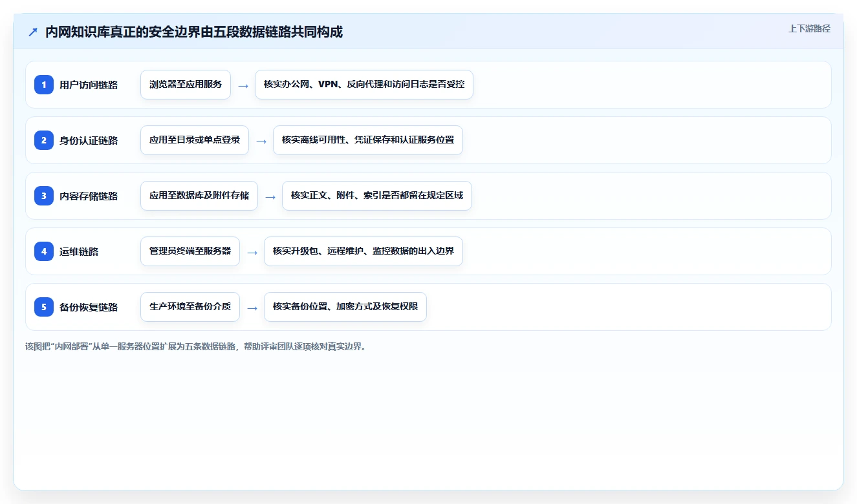Screen dimensions: 857x504
Task: Click the 生产环境至备份介质 box
Action: click(x=190, y=307)
